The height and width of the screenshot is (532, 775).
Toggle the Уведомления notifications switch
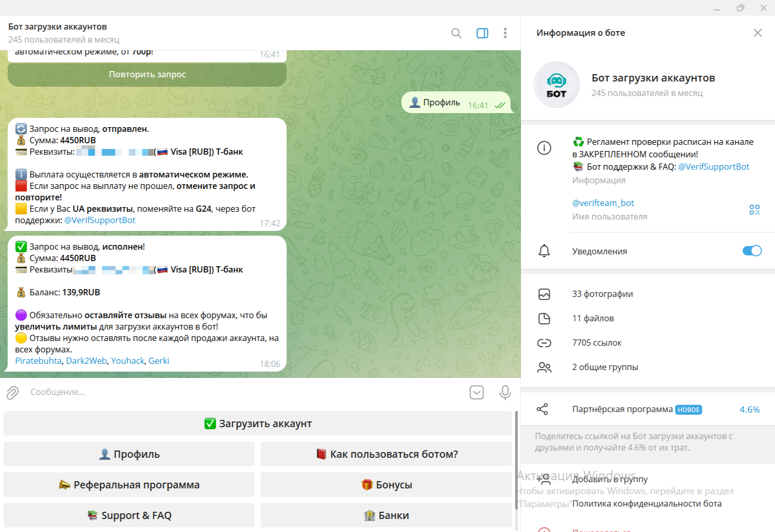pyautogui.click(x=752, y=251)
